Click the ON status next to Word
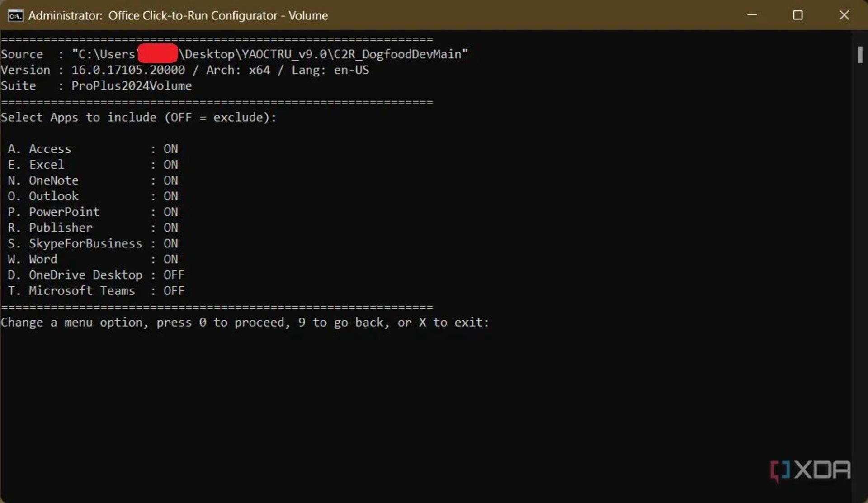 coord(170,259)
